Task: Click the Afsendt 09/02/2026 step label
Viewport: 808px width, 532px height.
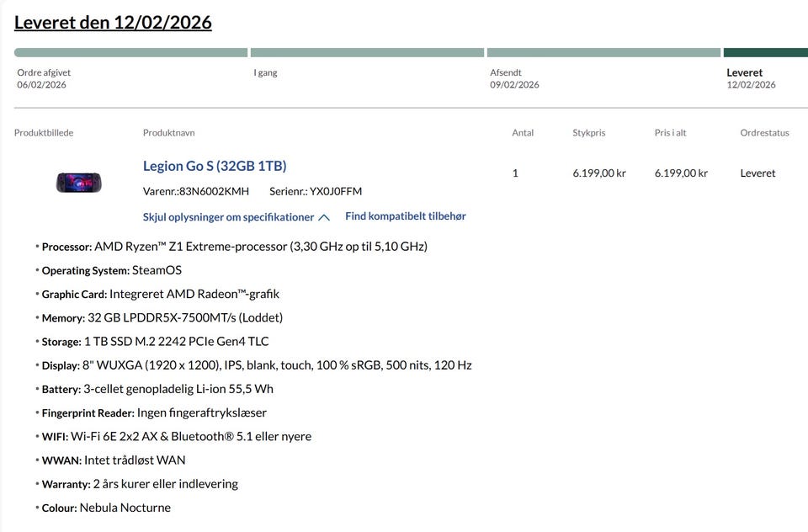Action: point(514,78)
